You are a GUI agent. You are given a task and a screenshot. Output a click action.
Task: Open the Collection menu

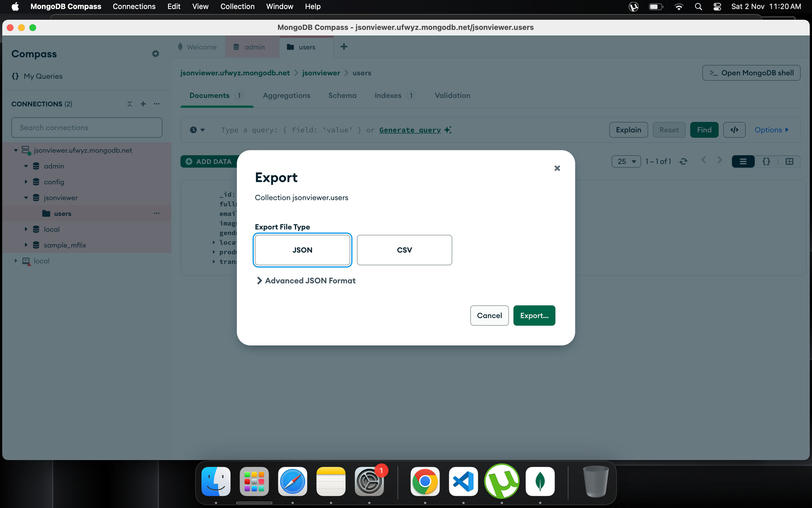(237, 6)
